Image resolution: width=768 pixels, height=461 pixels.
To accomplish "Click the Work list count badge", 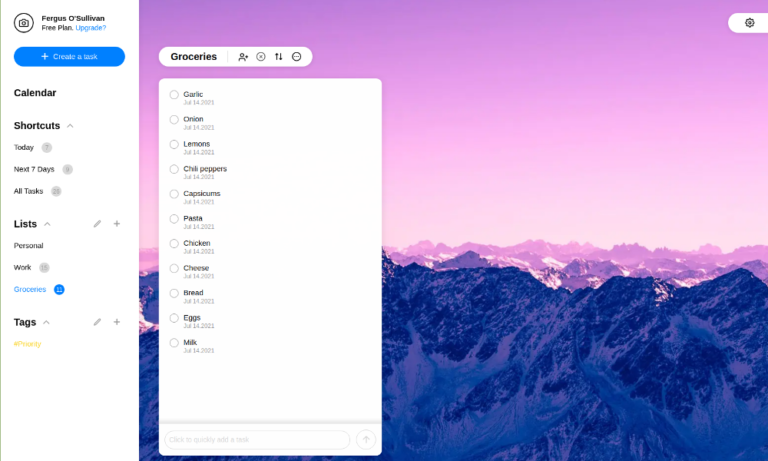I will click(x=44, y=267).
